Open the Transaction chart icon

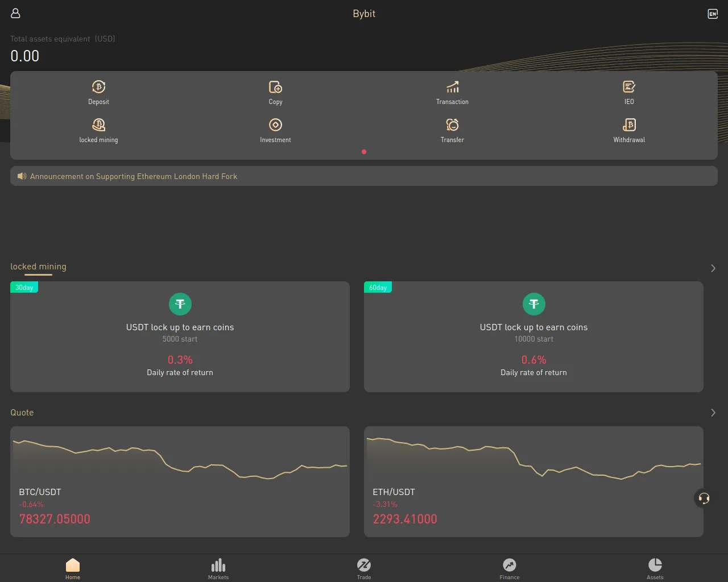point(452,88)
